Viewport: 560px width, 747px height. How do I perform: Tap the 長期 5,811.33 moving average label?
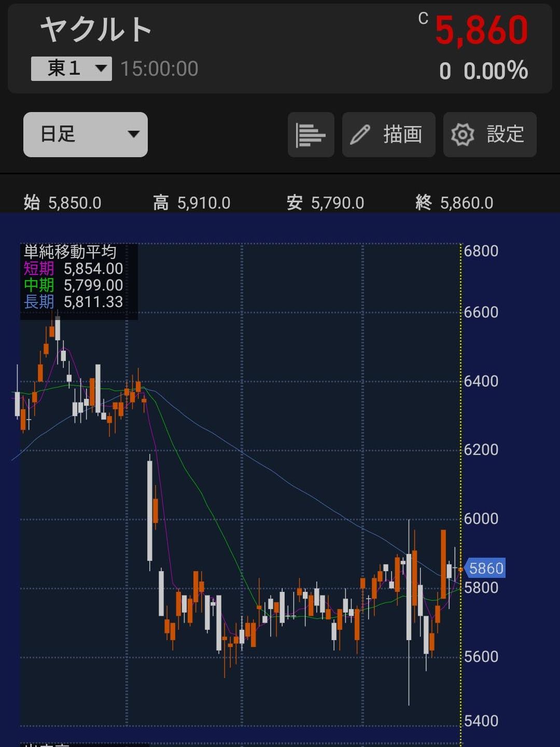73,302
